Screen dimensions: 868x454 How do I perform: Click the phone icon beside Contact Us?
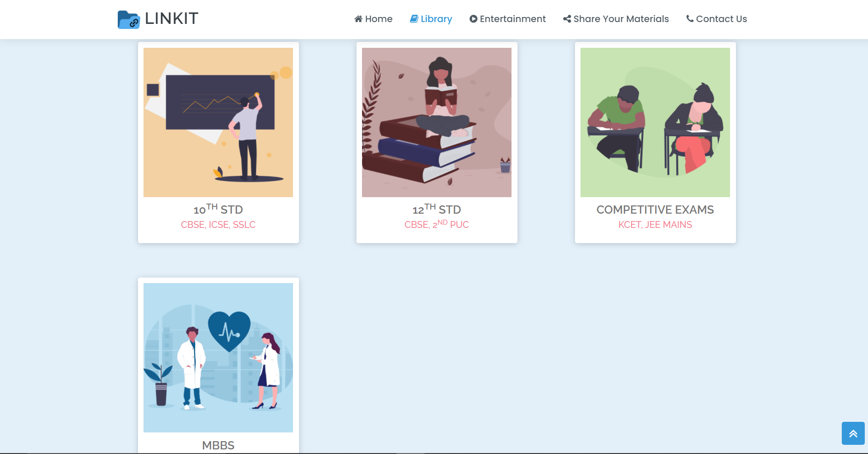click(690, 18)
